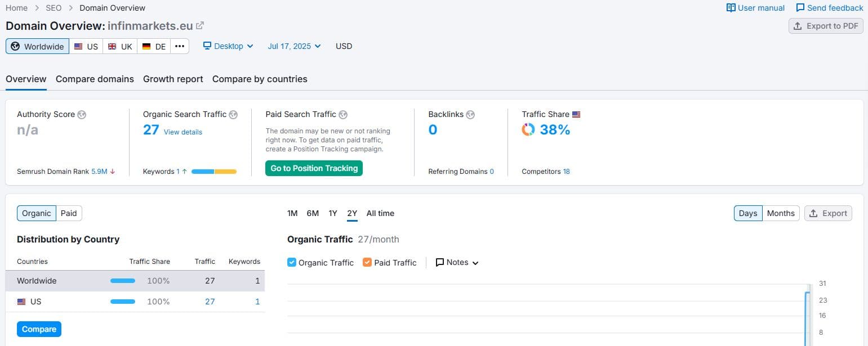Click the info globe icon next to Backlinks

coord(470,115)
